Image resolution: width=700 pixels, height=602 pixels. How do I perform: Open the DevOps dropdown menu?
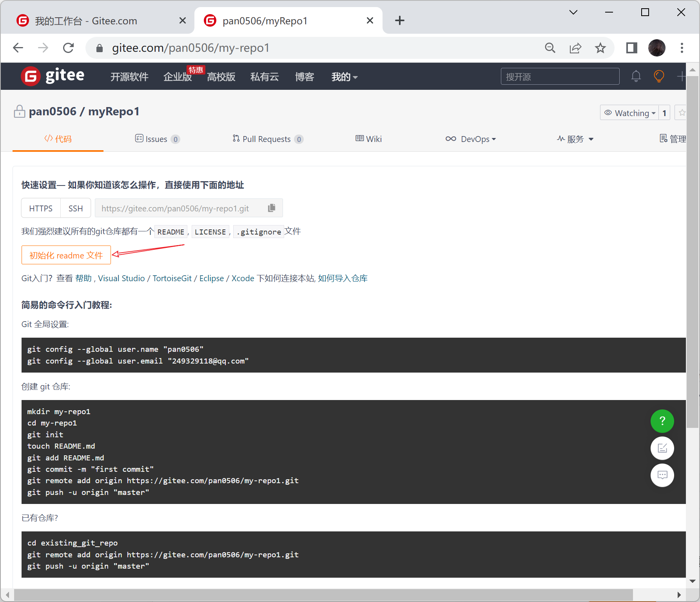pos(471,139)
